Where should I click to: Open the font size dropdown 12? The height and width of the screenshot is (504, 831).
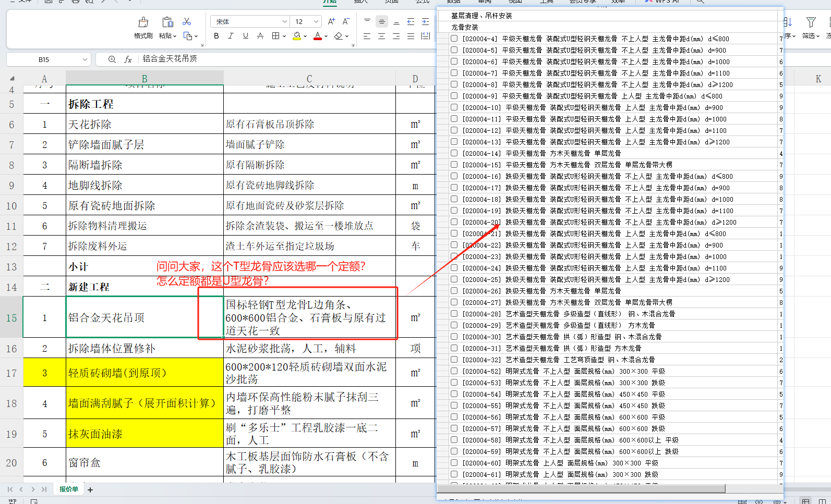coord(316,21)
